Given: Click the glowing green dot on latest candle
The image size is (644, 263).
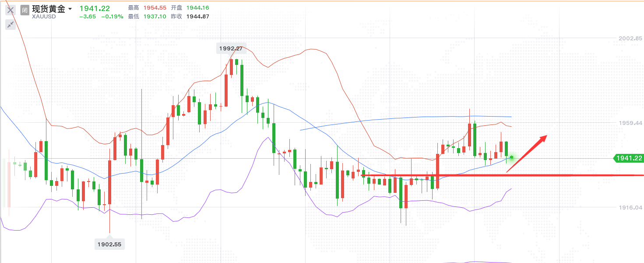Looking at the screenshot, I should click(511, 157).
